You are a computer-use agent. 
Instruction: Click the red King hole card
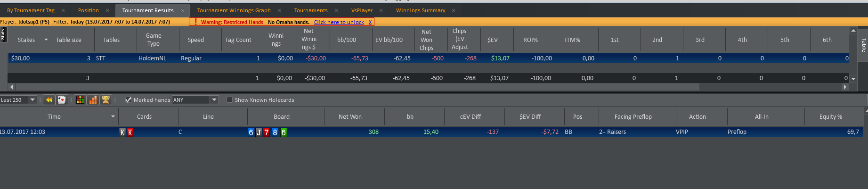[x=130, y=132]
